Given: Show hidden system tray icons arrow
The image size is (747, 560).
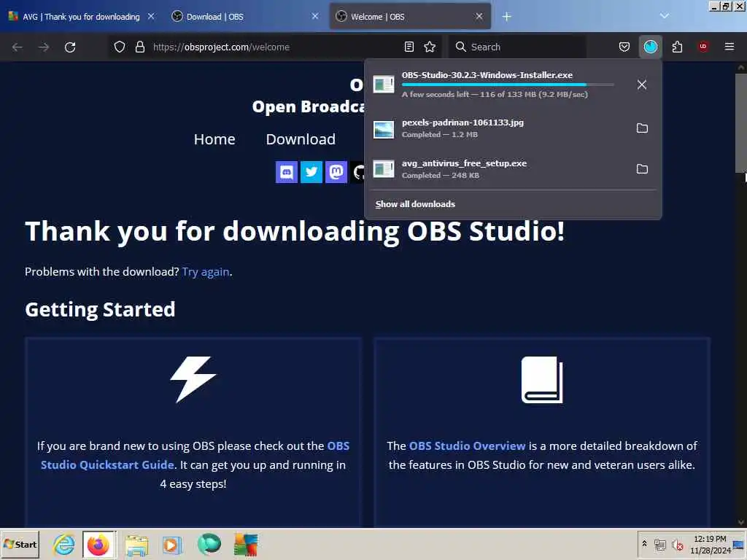Looking at the screenshot, I should (x=644, y=544).
